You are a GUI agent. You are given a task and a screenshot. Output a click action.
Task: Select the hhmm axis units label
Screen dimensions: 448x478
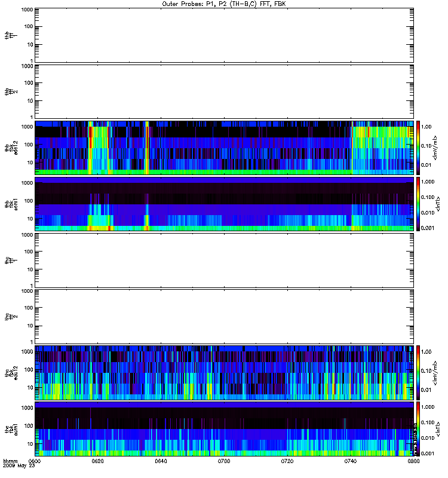[10, 461]
